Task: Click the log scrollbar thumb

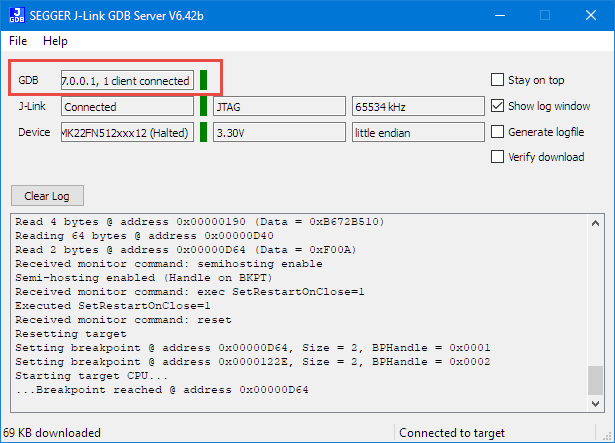Action: pyautogui.click(x=595, y=380)
